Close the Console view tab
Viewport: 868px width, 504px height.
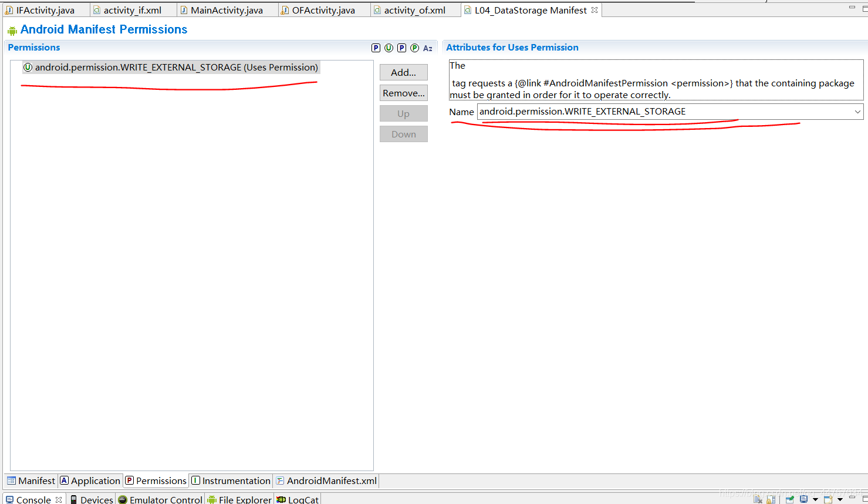point(59,499)
